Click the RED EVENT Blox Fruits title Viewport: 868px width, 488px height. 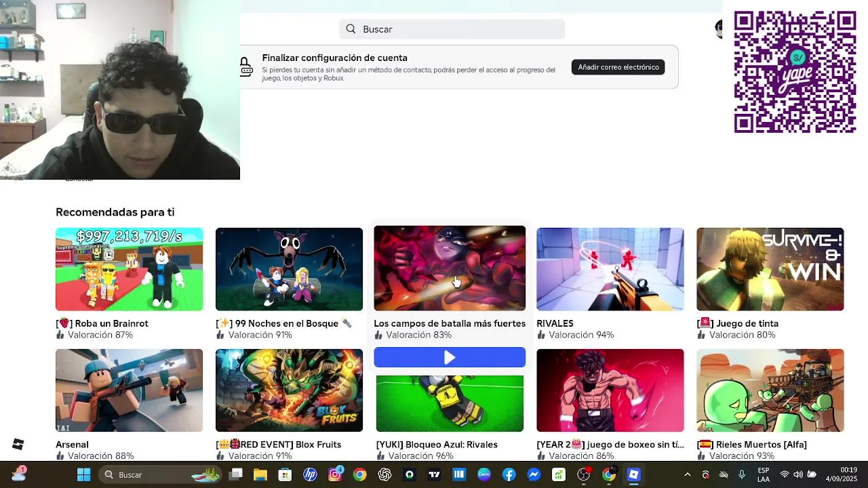(278, 445)
